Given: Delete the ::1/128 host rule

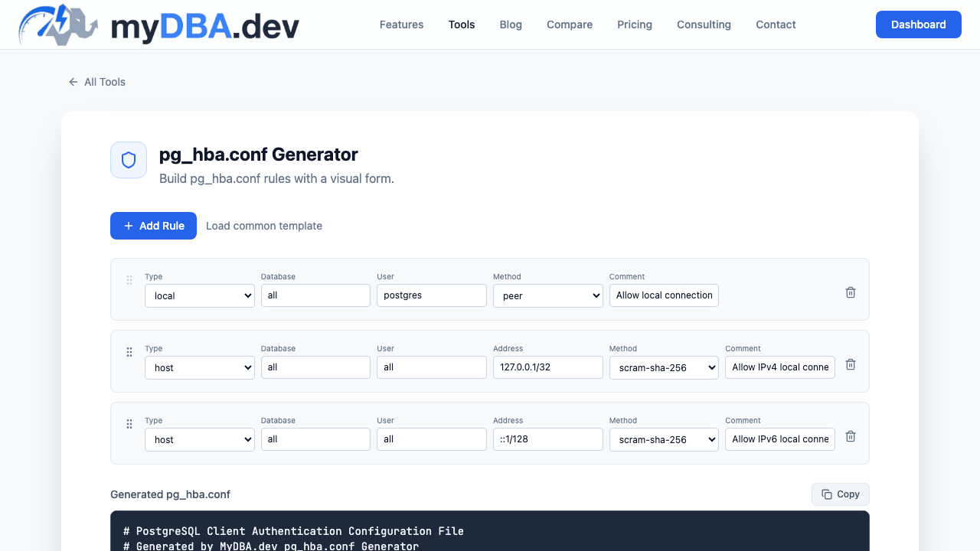Looking at the screenshot, I should [851, 436].
